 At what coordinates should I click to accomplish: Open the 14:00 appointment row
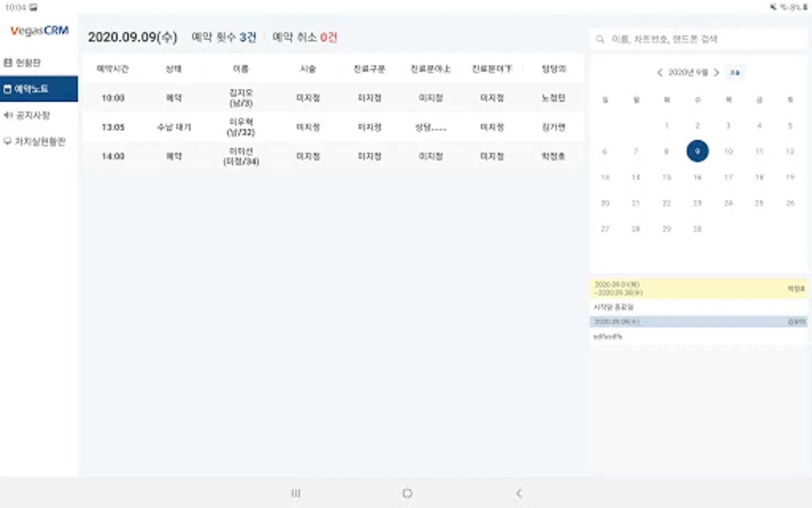(333, 156)
